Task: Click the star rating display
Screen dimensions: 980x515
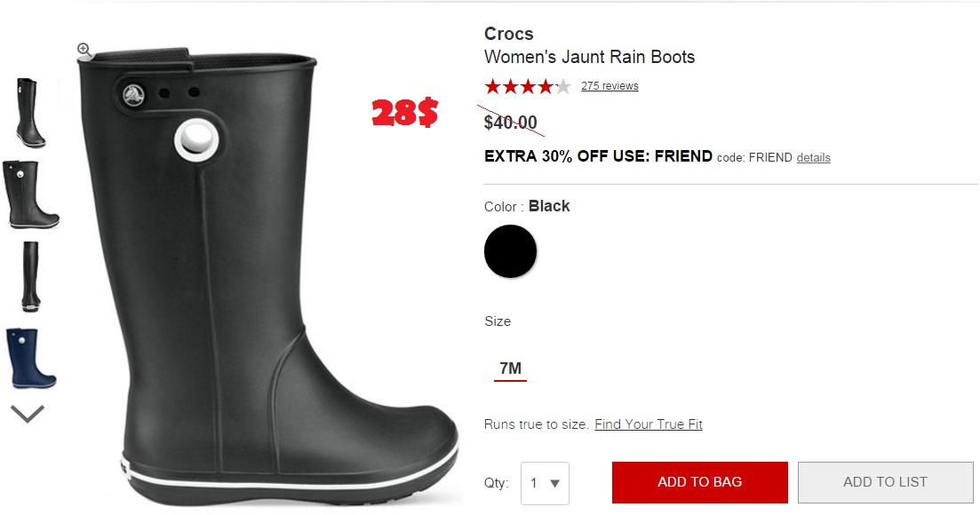Action: 528,86
